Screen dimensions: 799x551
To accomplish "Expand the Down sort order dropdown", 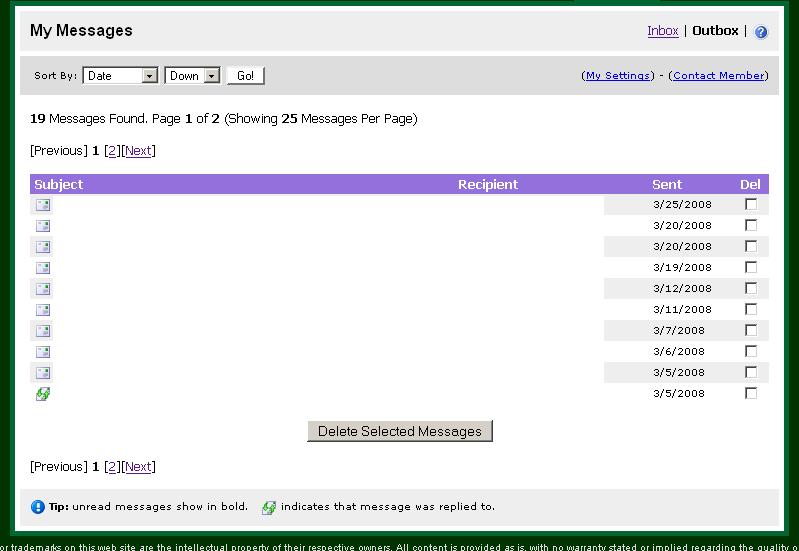I will point(193,76).
